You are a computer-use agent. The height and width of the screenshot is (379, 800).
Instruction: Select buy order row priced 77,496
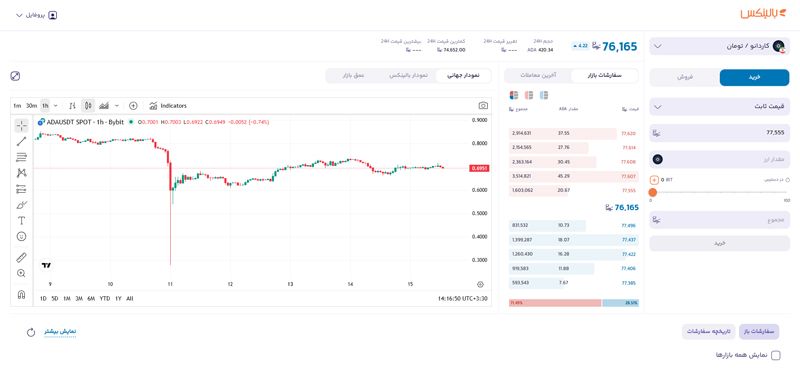coord(573,225)
